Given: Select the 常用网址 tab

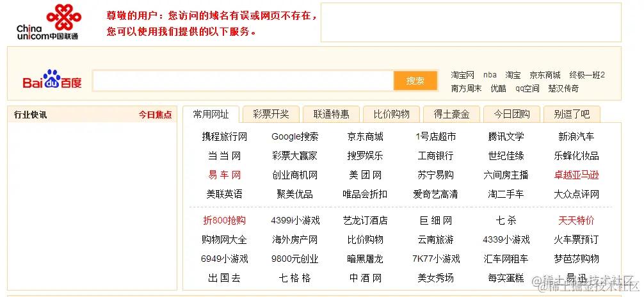Looking at the screenshot, I should point(211,114).
